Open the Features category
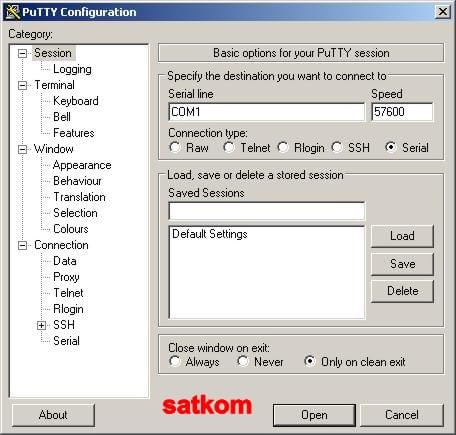The height and width of the screenshot is (435, 456). 74,133
